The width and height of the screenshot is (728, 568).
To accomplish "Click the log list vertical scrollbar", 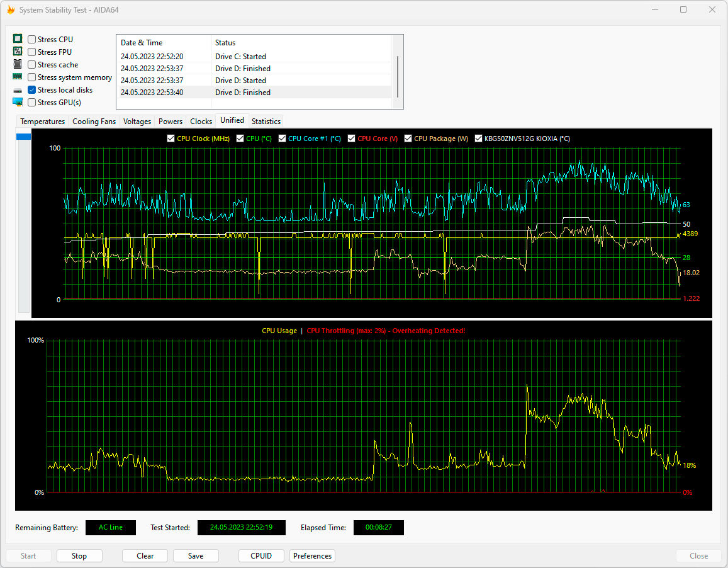I will pos(397,76).
